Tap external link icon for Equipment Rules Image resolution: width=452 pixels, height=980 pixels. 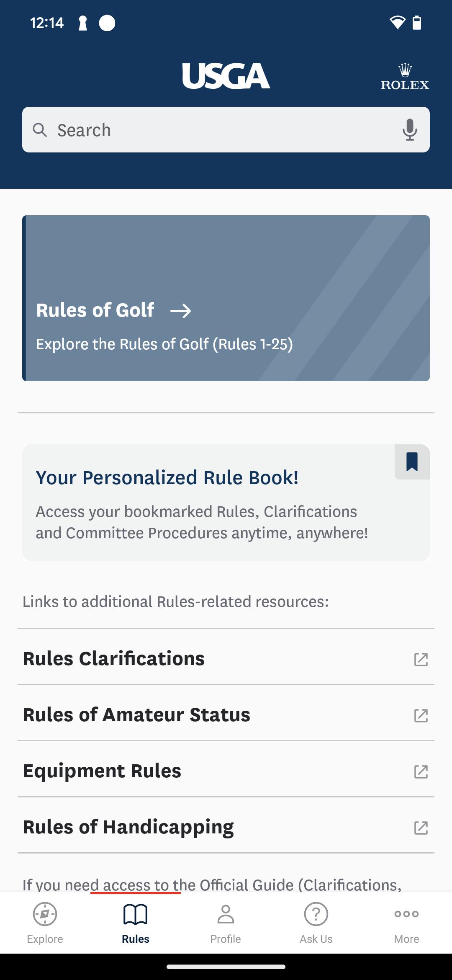click(x=421, y=771)
